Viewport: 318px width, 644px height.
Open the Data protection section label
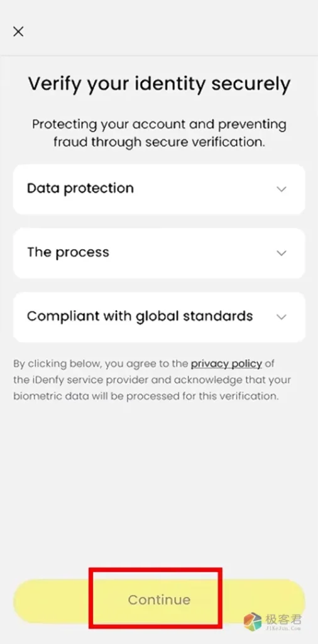(x=80, y=188)
